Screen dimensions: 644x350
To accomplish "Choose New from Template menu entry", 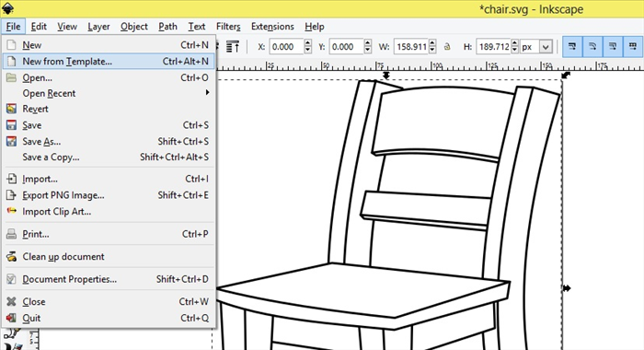I will (109, 62).
